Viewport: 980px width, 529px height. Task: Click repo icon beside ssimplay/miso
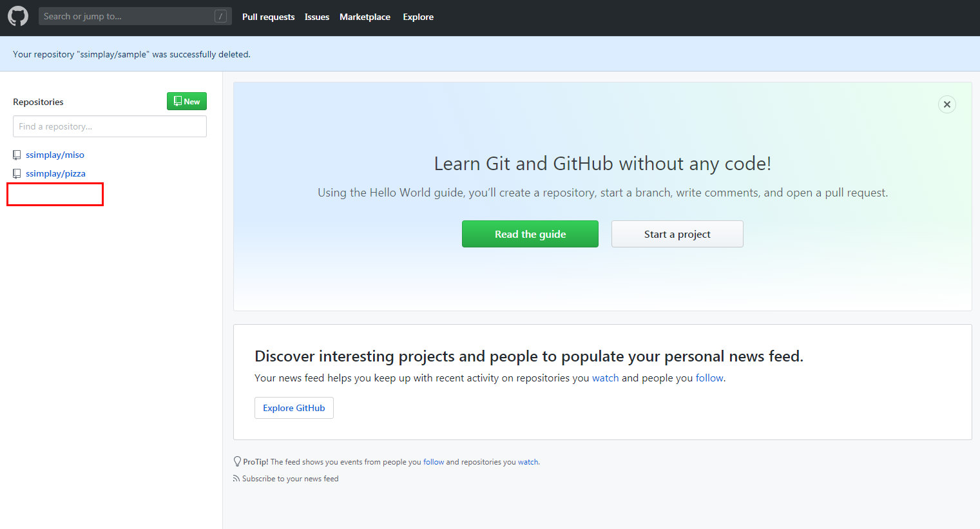17,155
